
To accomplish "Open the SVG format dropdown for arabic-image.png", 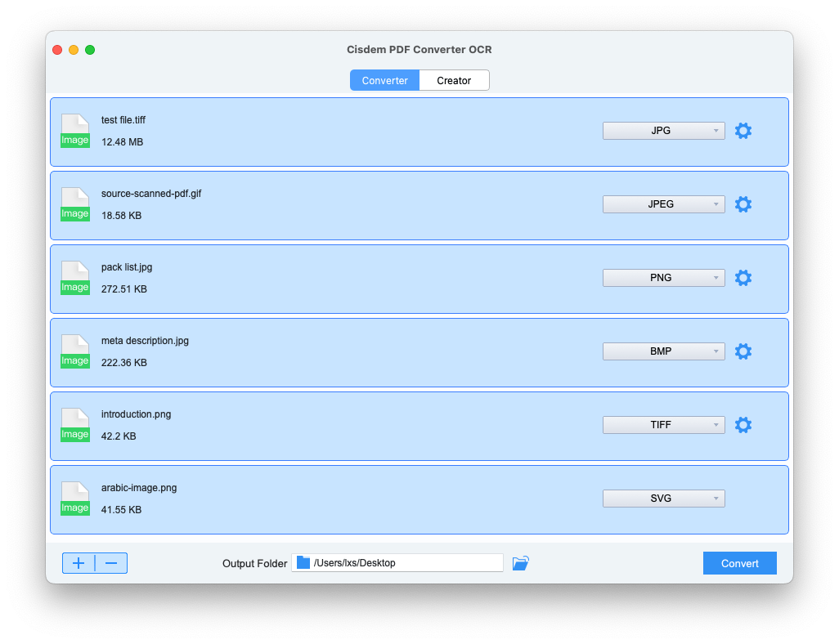I will [663, 498].
